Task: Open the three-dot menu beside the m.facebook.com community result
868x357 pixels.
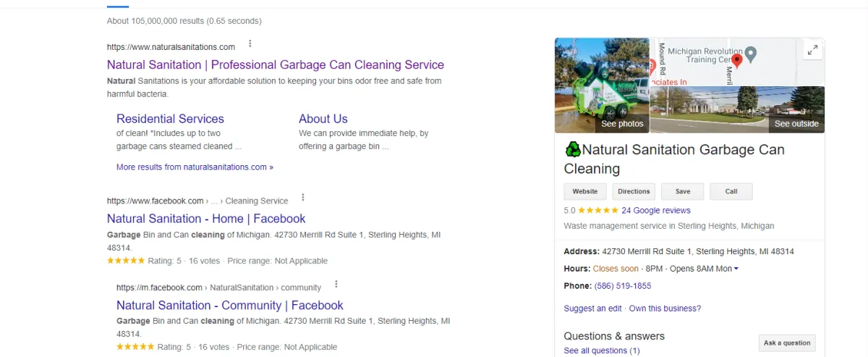Action: click(336, 285)
